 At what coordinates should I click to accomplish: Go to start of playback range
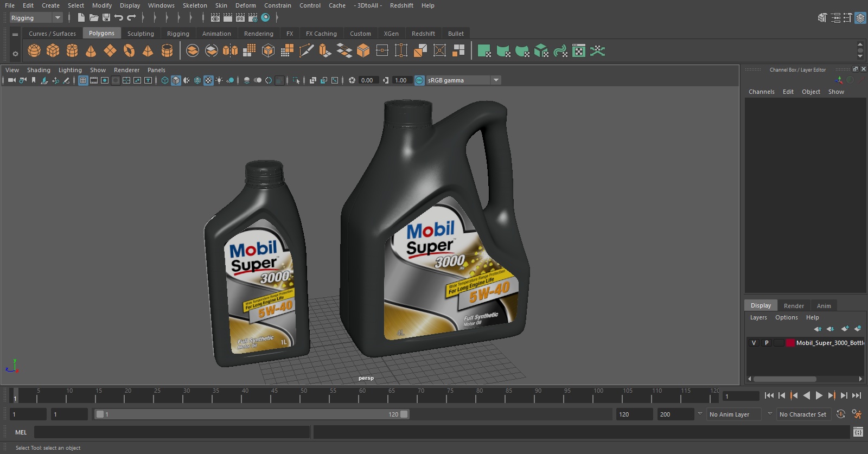769,395
